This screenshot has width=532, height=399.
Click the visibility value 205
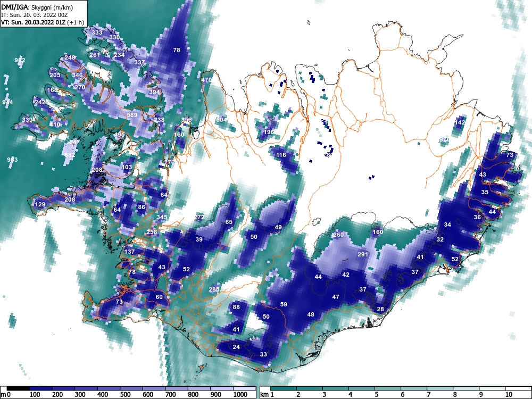point(55,75)
